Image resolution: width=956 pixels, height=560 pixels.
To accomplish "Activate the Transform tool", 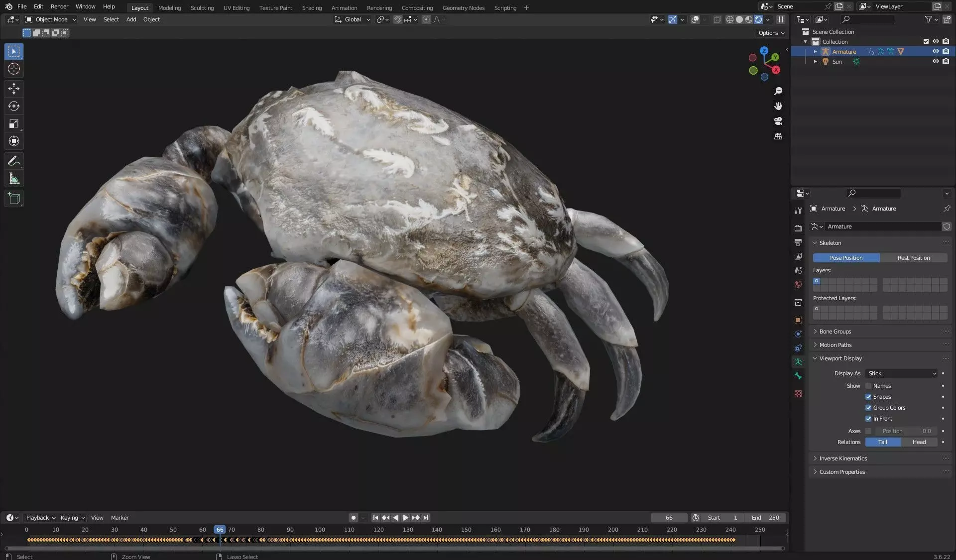I will pyautogui.click(x=14, y=141).
